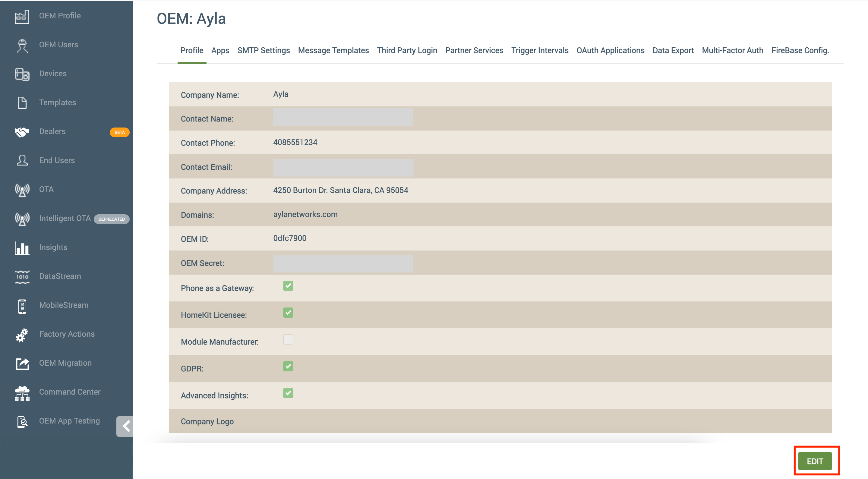Open the Intelligent OTA label

click(65, 218)
